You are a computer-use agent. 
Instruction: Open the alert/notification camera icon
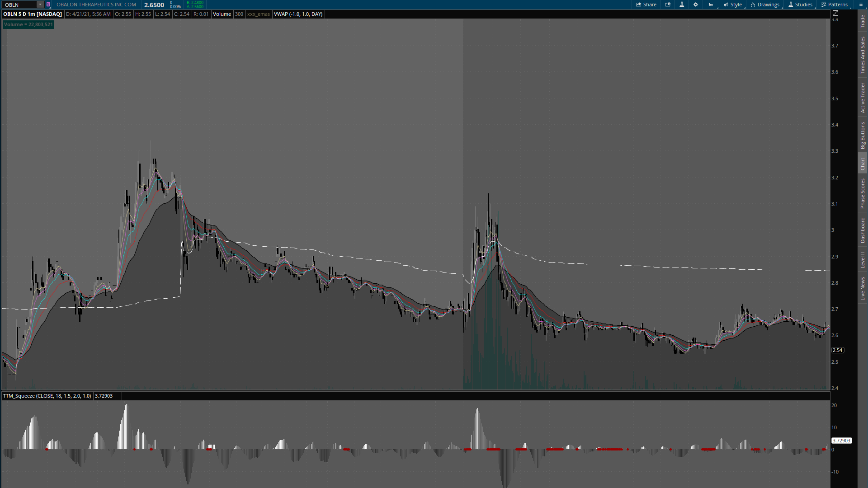pyautogui.click(x=668, y=5)
